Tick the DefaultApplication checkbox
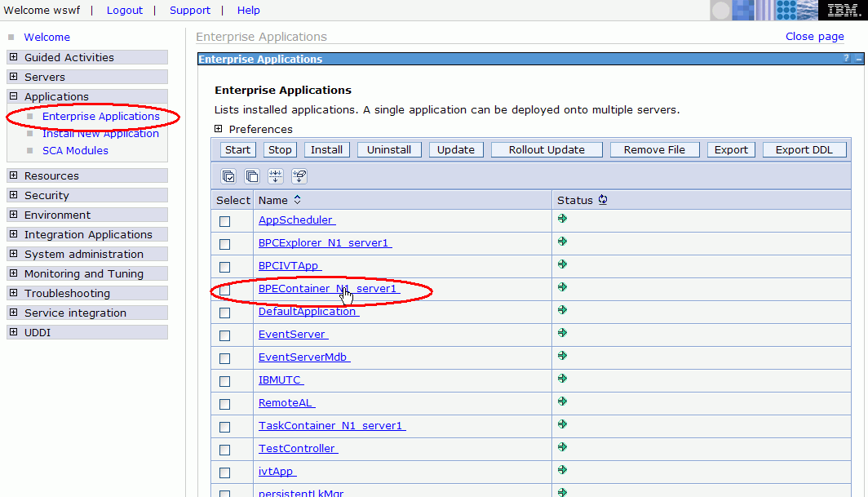The image size is (868, 497). 225,313
